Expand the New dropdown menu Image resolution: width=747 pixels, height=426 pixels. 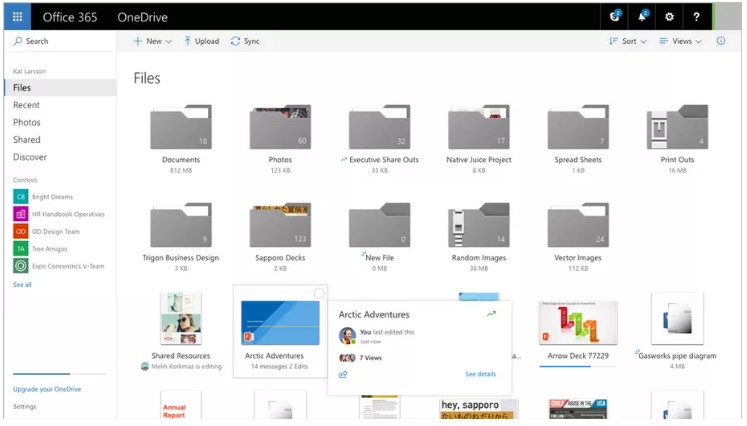point(153,41)
